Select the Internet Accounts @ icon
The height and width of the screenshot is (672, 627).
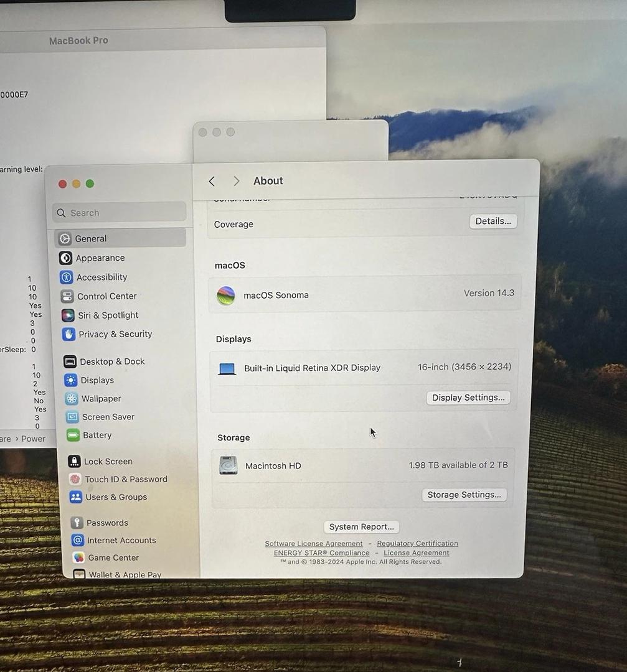(78, 540)
